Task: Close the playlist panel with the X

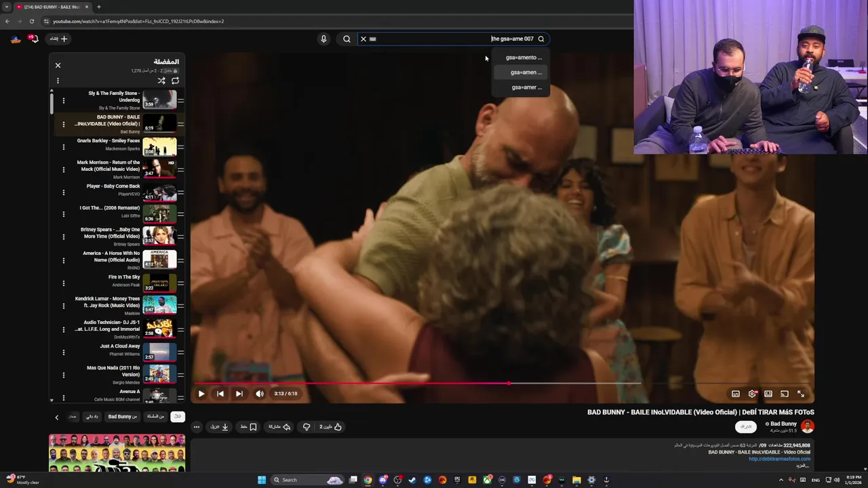Action: click(x=58, y=65)
